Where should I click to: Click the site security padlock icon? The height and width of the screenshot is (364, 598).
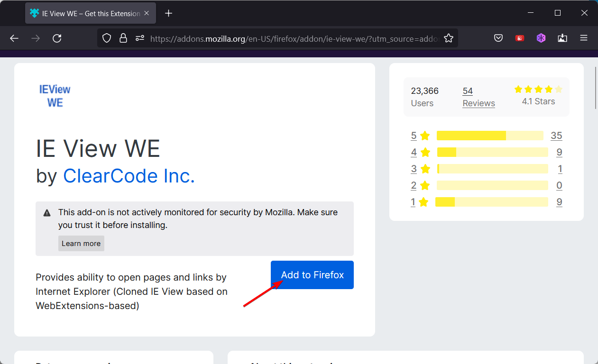coord(123,38)
